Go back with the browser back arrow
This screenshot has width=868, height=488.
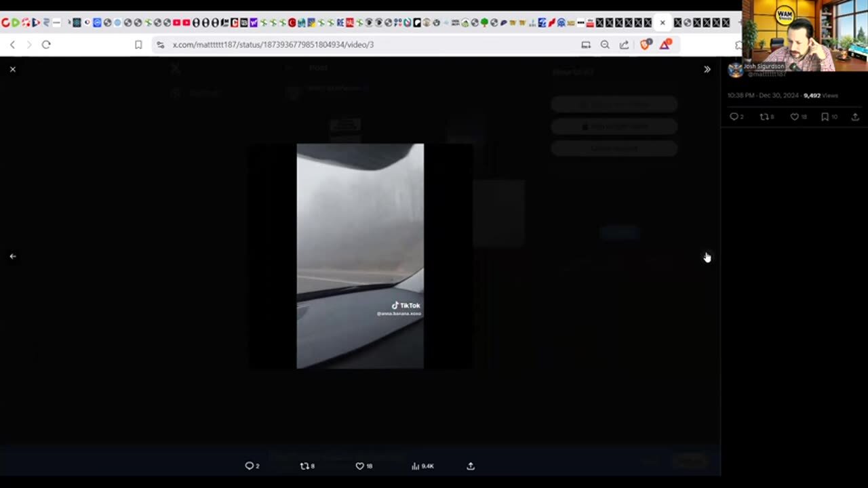(x=12, y=45)
